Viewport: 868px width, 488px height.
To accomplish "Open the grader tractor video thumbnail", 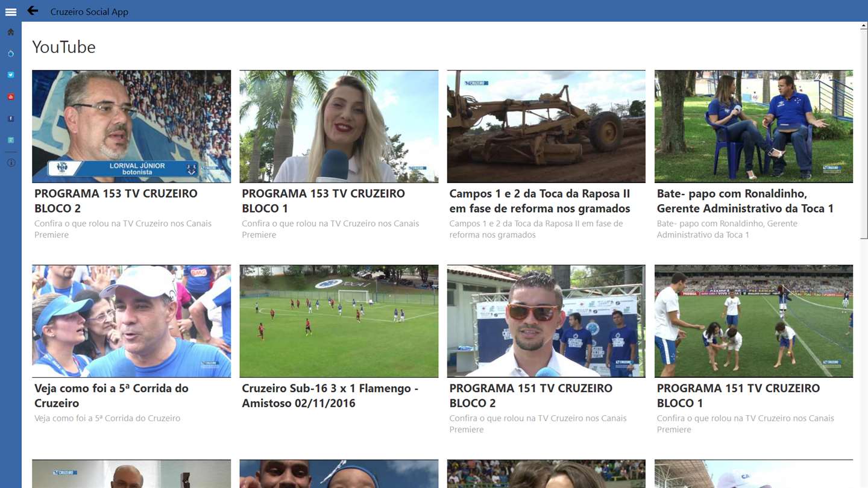I will (546, 127).
